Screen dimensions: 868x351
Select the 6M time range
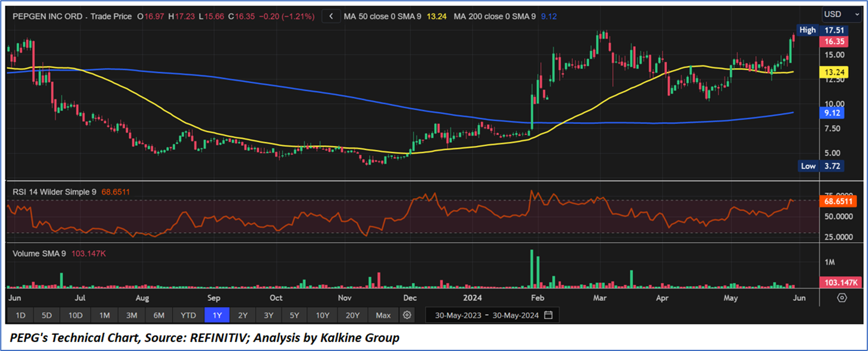tap(159, 315)
